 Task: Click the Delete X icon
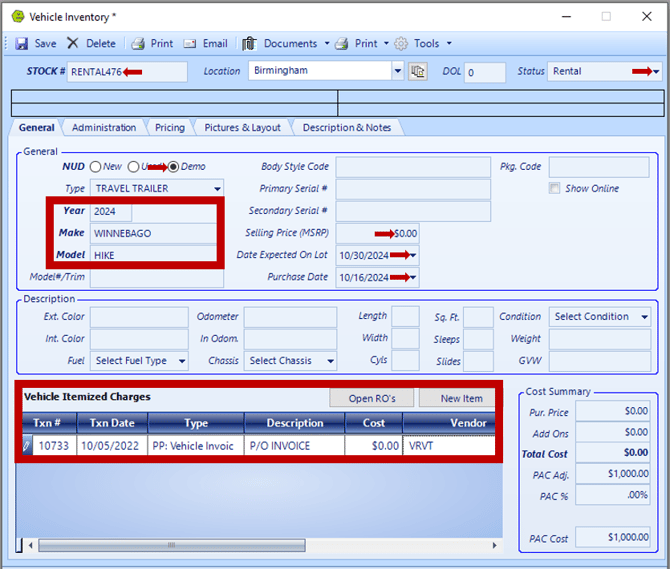click(x=73, y=44)
